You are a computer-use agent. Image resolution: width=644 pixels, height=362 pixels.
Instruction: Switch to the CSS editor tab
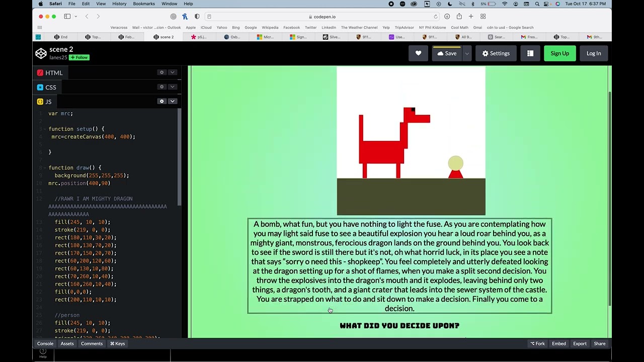coord(46,87)
